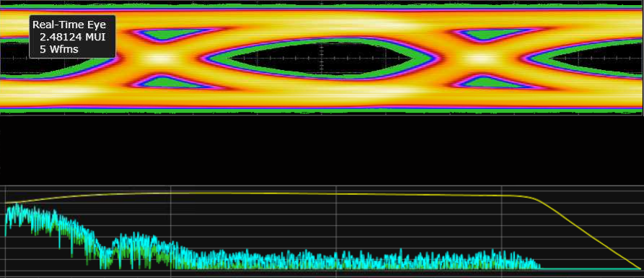Click the 'Real-Time Eye' title text
Image resolution: width=644 pixels, height=278 pixels.
tap(69, 25)
